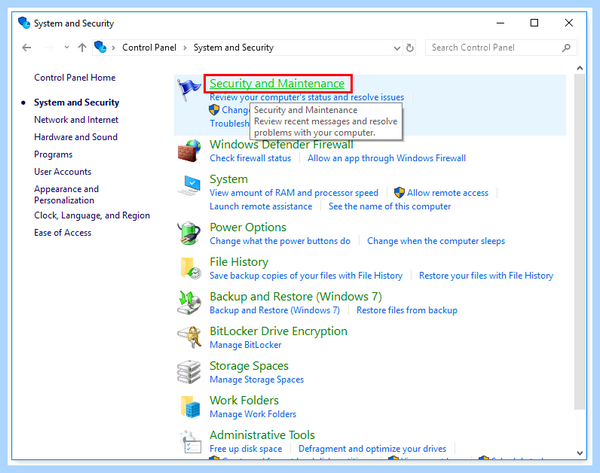Click the System and Security title bar icon
The height and width of the screenshot is (473, 600).
(24, 23)
